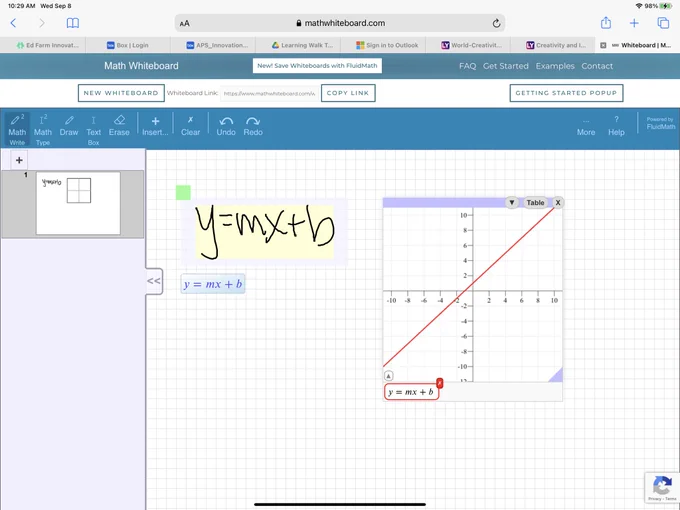Click the graph equation y = mx + b

411,392
